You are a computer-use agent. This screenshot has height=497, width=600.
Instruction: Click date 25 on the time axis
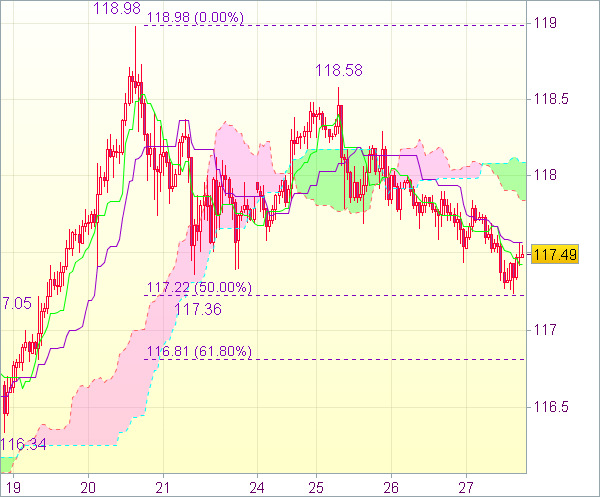point(316,488)
